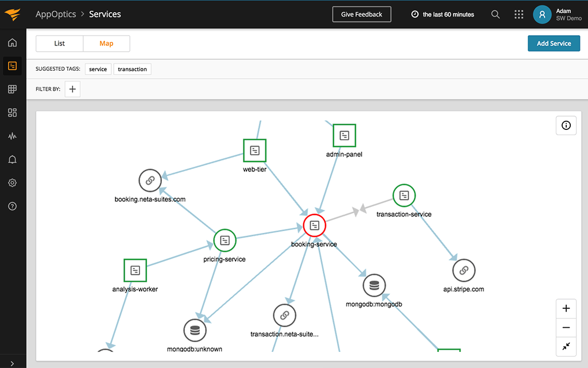588x368 pixels.
Task: Open the last 60 minutes time picker
Action: [443, 14]
